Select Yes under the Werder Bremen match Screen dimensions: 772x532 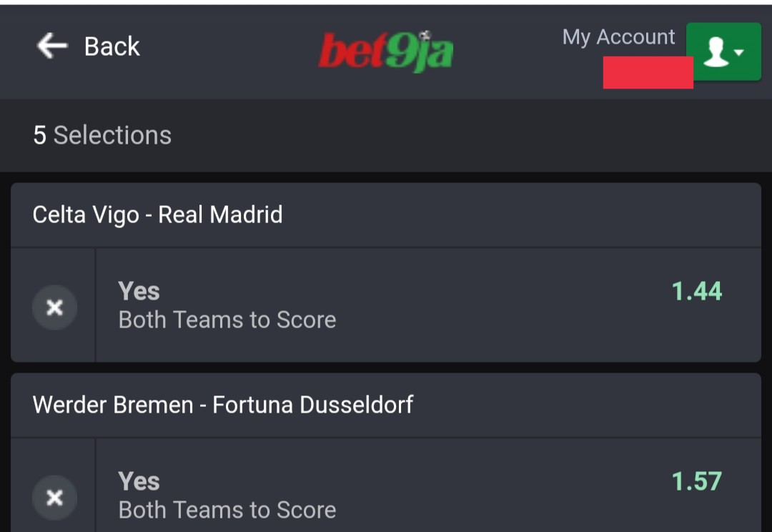point(139,481)
